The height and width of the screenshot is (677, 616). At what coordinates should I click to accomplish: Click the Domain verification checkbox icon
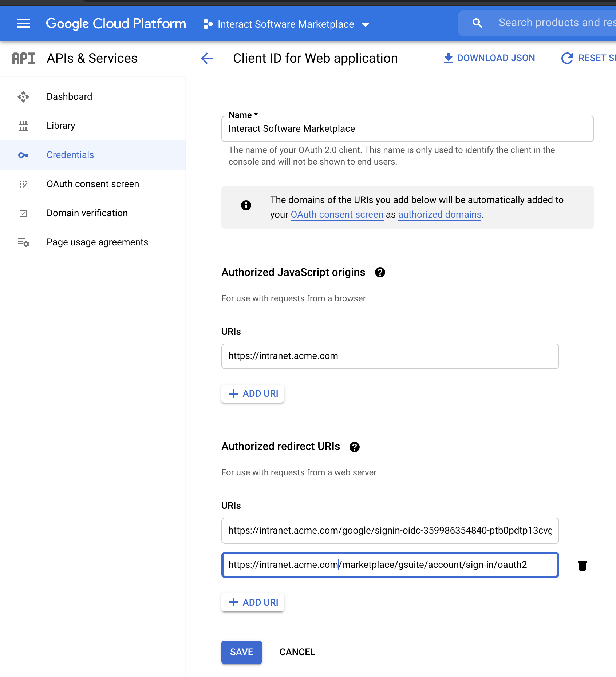pos(23,213)
